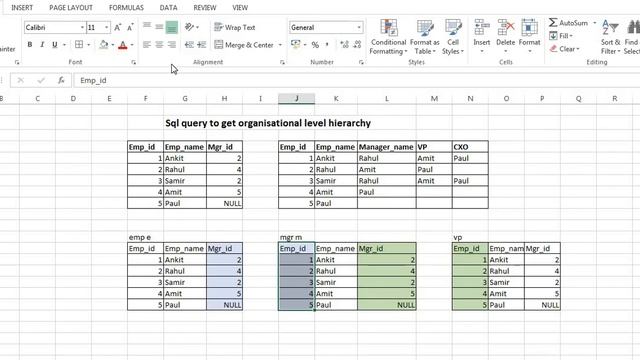Click Clear button in Editing group

pyautogui.click(x=564, y=49)
